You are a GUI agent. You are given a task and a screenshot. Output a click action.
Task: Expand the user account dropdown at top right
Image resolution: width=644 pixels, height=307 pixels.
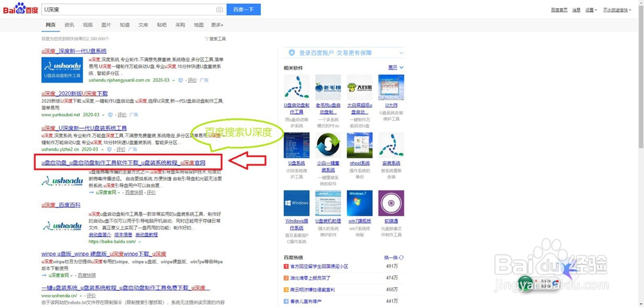[617, 10]
